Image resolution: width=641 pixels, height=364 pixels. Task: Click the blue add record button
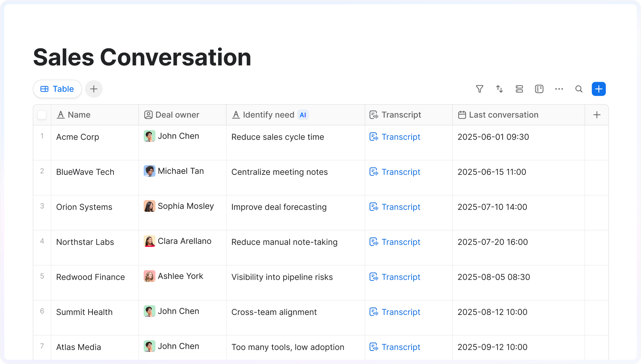(x=599, y=89)
